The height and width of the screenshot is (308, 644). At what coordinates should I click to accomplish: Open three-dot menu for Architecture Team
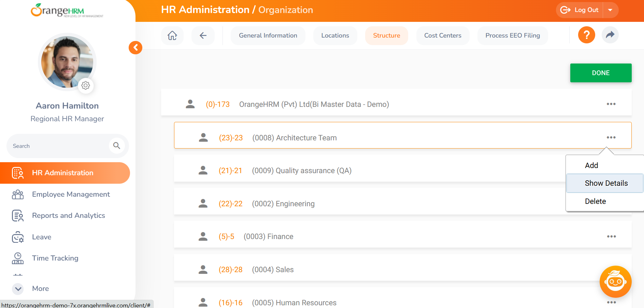[x=611, y=137]
